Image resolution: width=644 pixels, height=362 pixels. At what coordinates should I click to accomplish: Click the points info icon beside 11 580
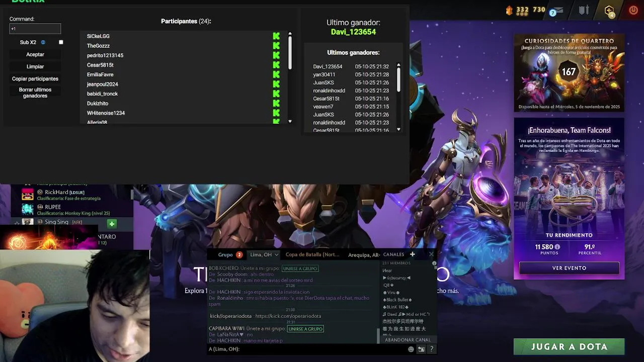pos(557,247)
